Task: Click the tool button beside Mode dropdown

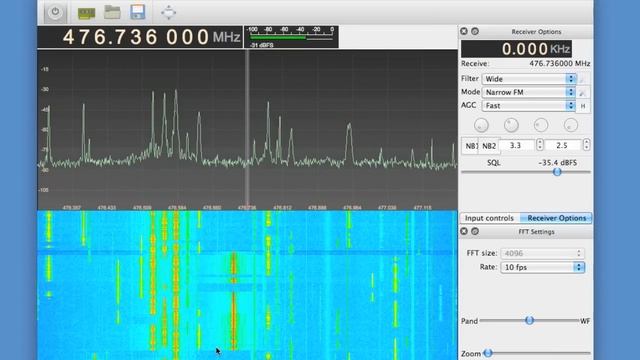Action: pos(583,92)
